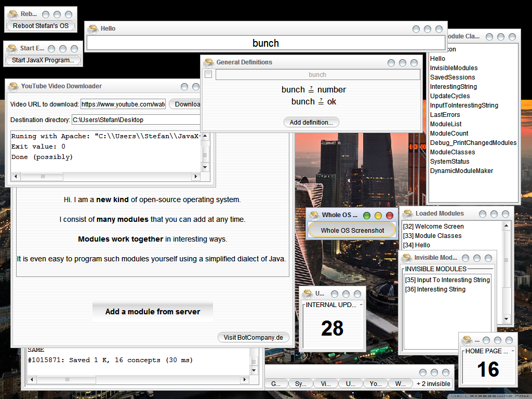Viewport: 532px width, 399px height.
Task: Click the Home Page counter window's icon
Action: (x=467, y=340)
